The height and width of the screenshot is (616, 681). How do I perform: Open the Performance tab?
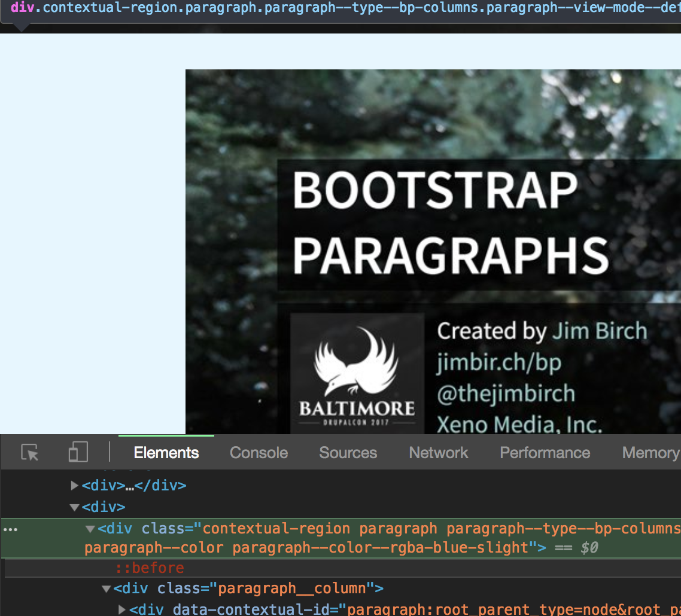[x=545, y=453]
